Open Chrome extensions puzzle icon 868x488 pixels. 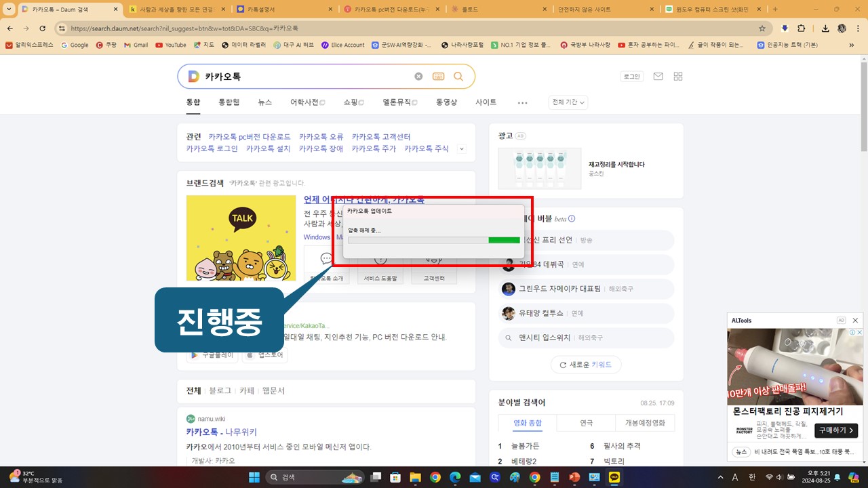coord(801,28)
